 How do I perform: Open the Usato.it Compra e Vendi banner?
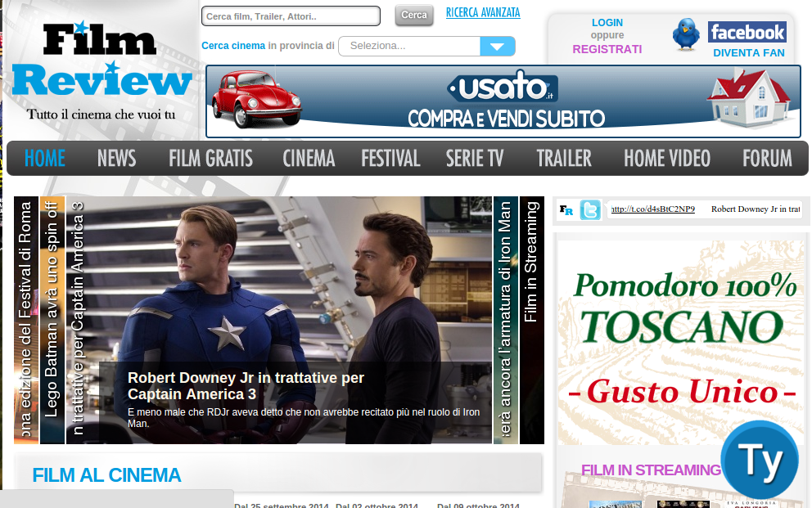503,101
